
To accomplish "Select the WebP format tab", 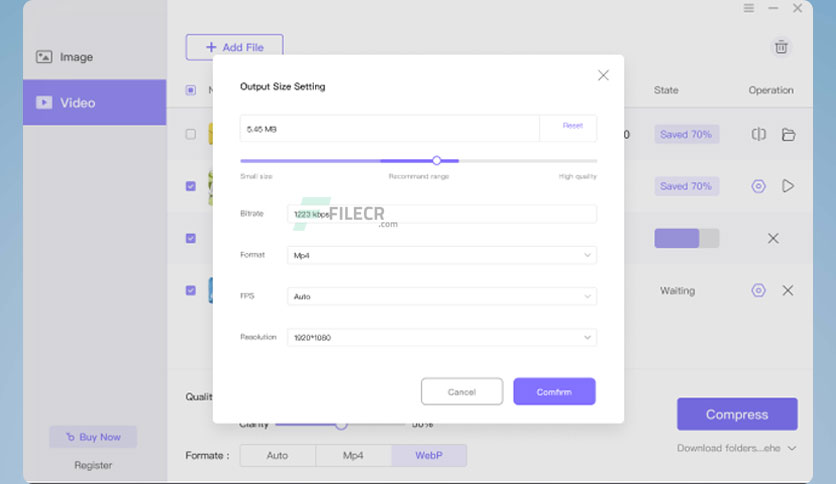I will tap(429, 455).
